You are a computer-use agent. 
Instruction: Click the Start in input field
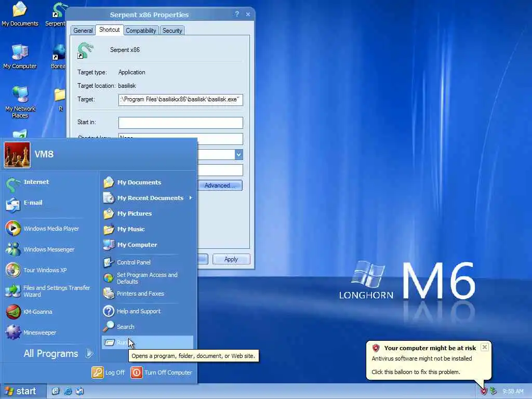click(x=180, y=123)
